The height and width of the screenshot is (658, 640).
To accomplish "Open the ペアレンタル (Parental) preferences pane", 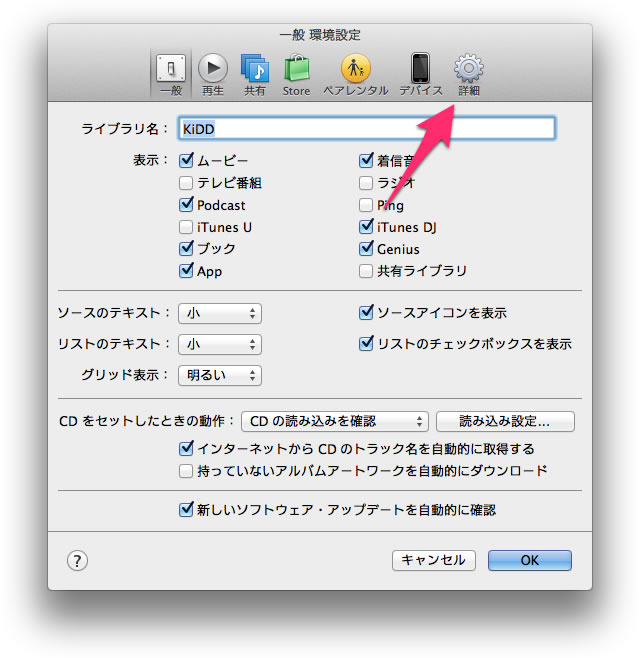I will point(355,74).
